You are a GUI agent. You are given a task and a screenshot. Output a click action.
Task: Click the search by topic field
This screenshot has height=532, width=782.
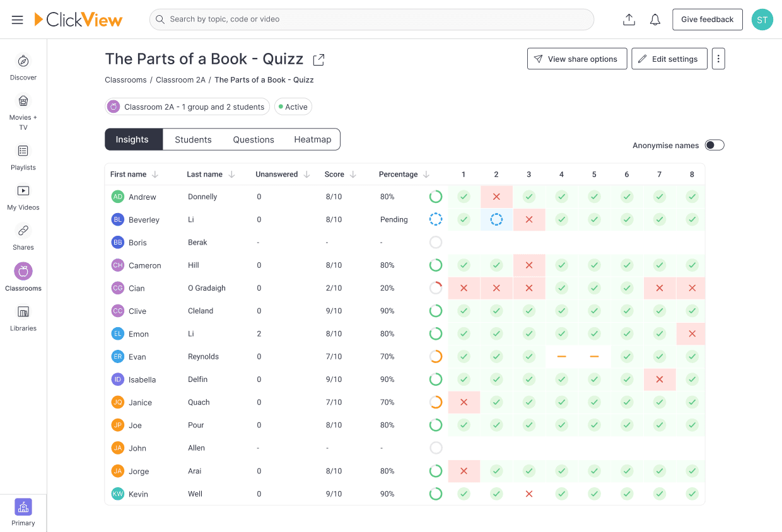click(372, 20)
